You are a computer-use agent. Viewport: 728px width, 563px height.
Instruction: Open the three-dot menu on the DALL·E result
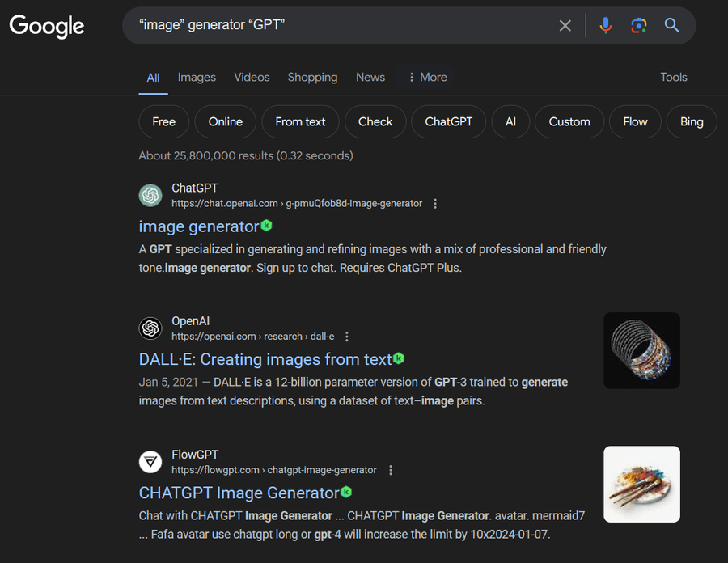point(346,336)
